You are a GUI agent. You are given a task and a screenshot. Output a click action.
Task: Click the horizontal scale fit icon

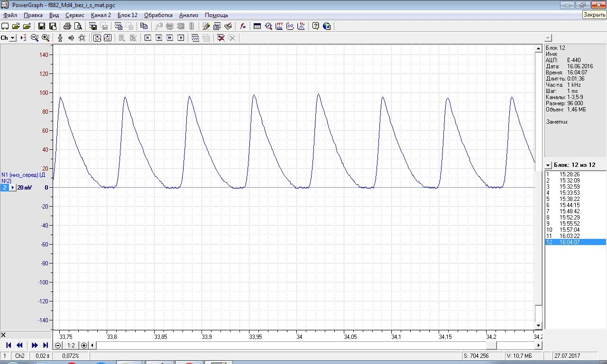pyautogui.click(x=71, y=37)
